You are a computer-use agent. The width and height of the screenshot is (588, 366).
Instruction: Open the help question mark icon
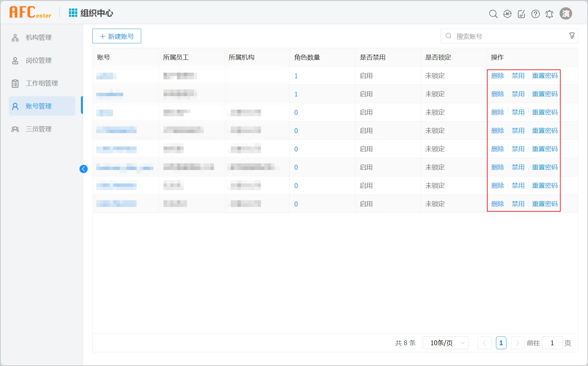click(535, 14)
